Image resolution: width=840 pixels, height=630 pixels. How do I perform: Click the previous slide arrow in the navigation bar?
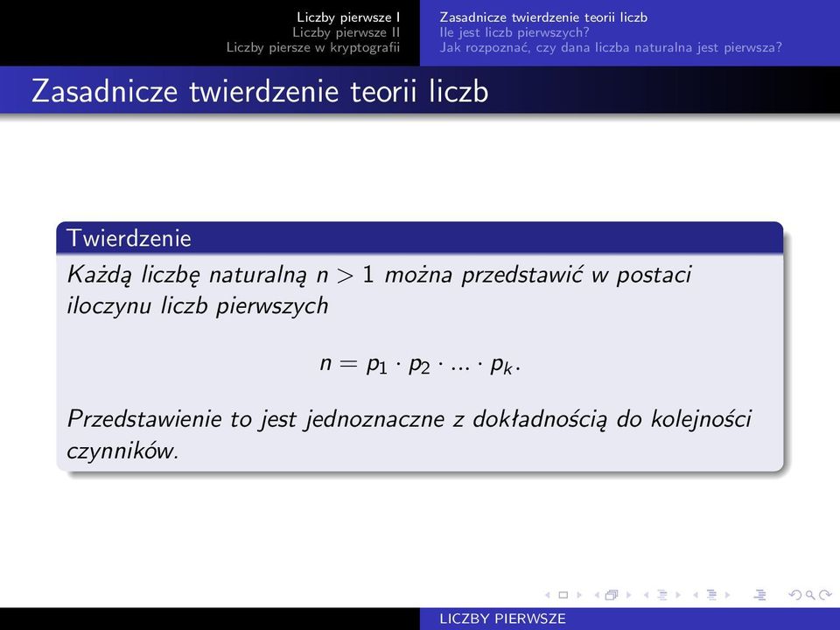tap(548, 595)
